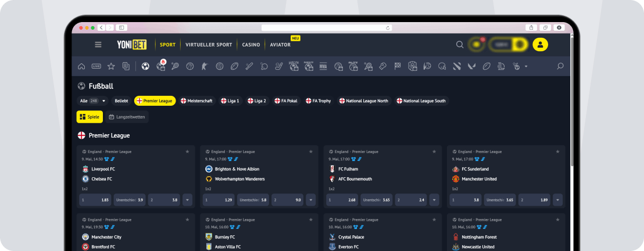This screenshot has height=251, width=644.
Task: Expand more markets for Fulham vs Bournemouth
Action: (x=434, y=200)
